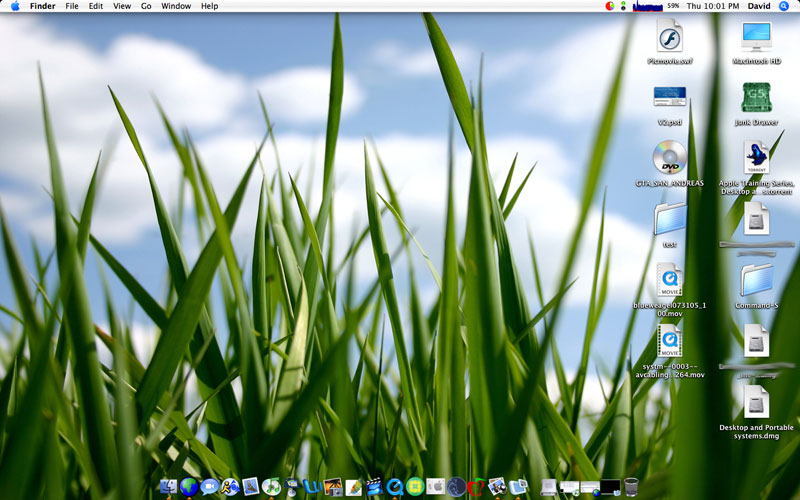Select the blueweage073105 .mov movie file

tap(669, 280)
